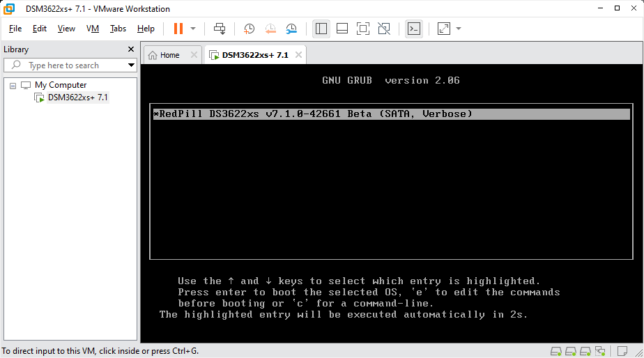Open the Help menu
Viewport: 644px width, 358px height.
[146, 29]
